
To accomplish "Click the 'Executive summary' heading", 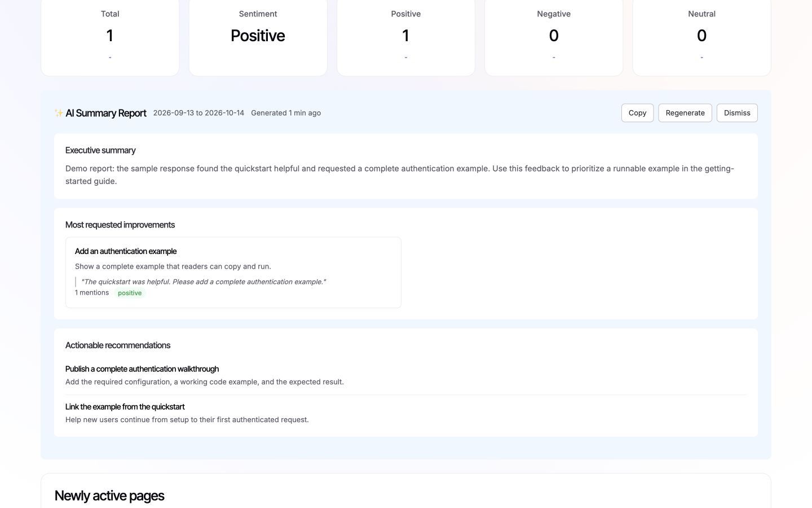I will (x=100, y=150).
